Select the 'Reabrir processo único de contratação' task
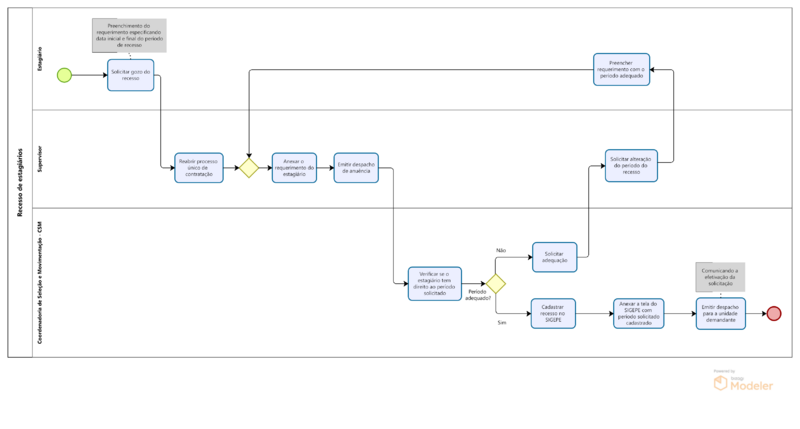 coord(199,168)
